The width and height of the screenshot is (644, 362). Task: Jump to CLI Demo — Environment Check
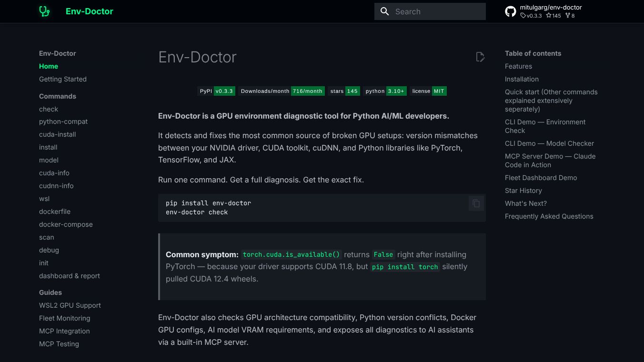tap(545, 126)
